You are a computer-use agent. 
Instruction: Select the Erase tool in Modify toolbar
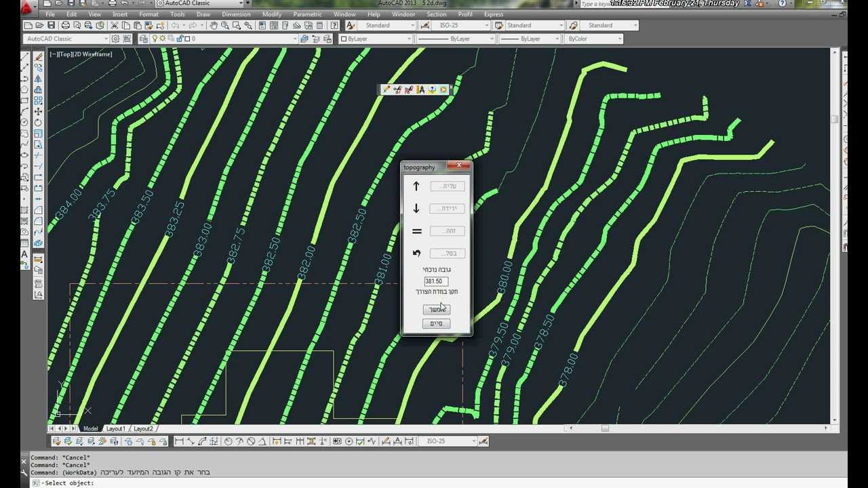[x=38, y=56]
